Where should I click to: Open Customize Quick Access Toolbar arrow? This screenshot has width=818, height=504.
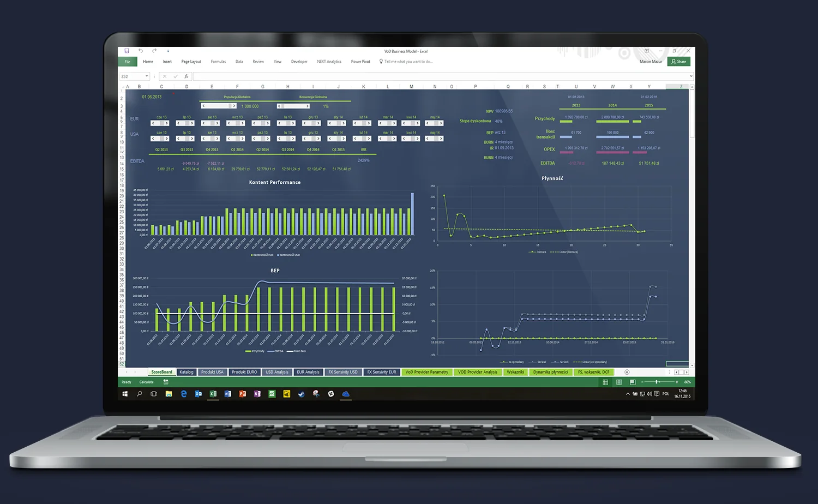pyautogui.click(x=168, y=51)
